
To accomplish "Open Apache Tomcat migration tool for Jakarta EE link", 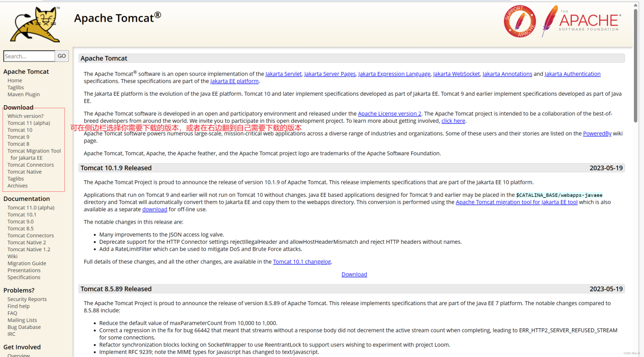I will point(516,202).
